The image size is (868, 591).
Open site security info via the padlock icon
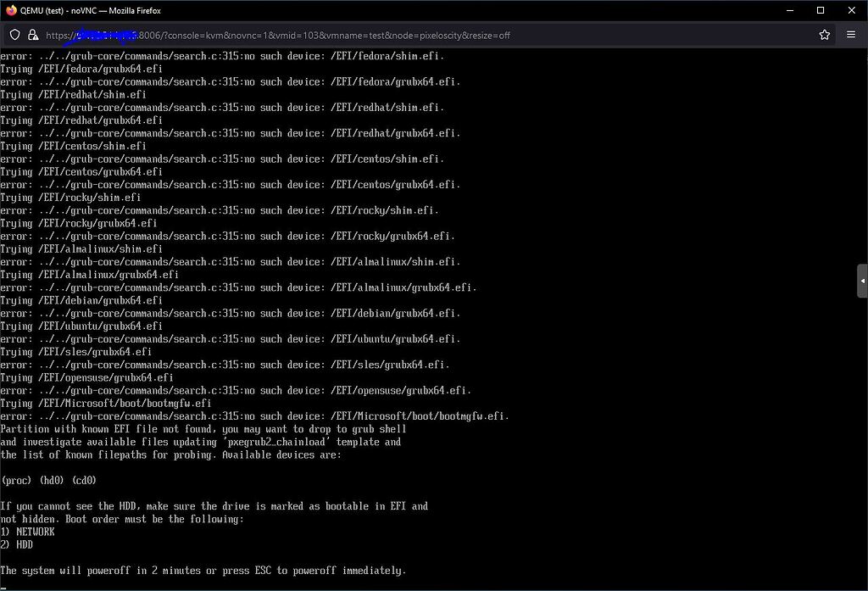(33, 35)
